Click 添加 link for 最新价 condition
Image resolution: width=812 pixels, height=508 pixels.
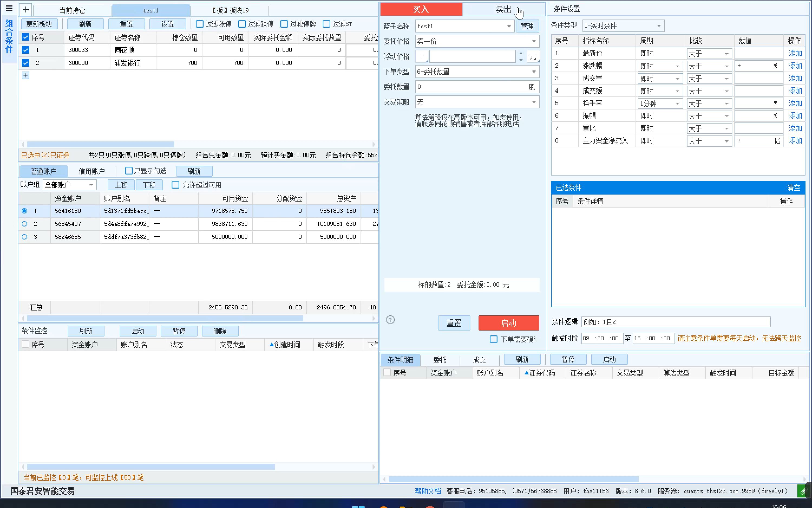click(x=795, y=53)
